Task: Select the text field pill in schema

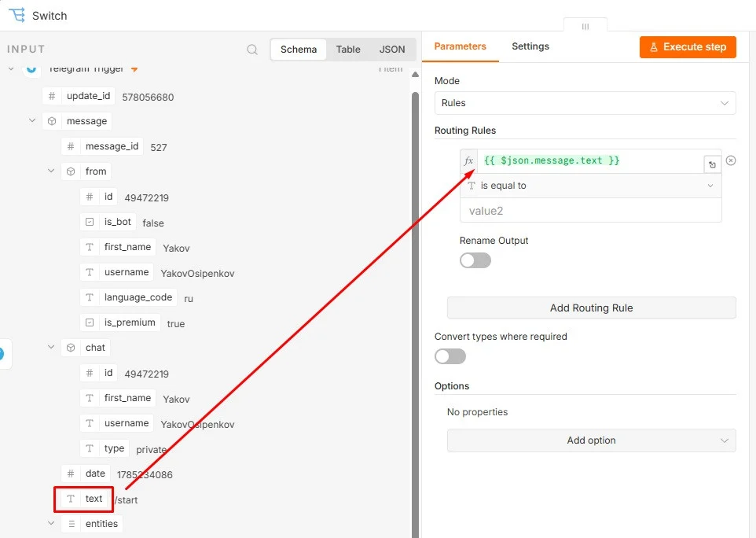Action: 84,499
